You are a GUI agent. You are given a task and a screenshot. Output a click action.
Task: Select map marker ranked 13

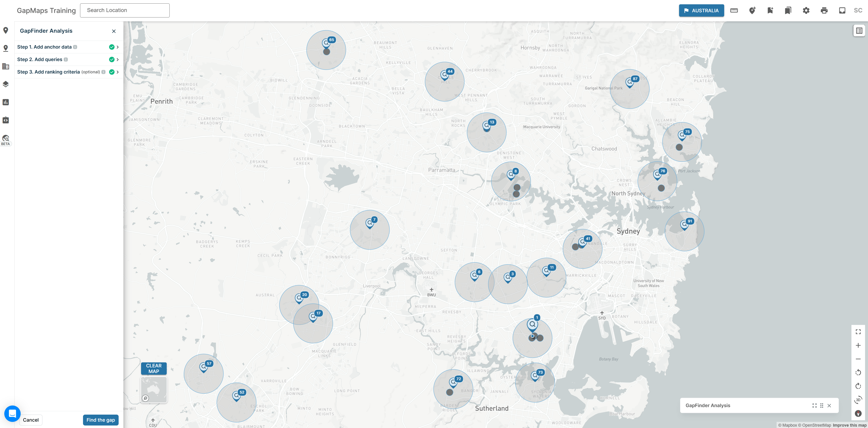[486, 126]
